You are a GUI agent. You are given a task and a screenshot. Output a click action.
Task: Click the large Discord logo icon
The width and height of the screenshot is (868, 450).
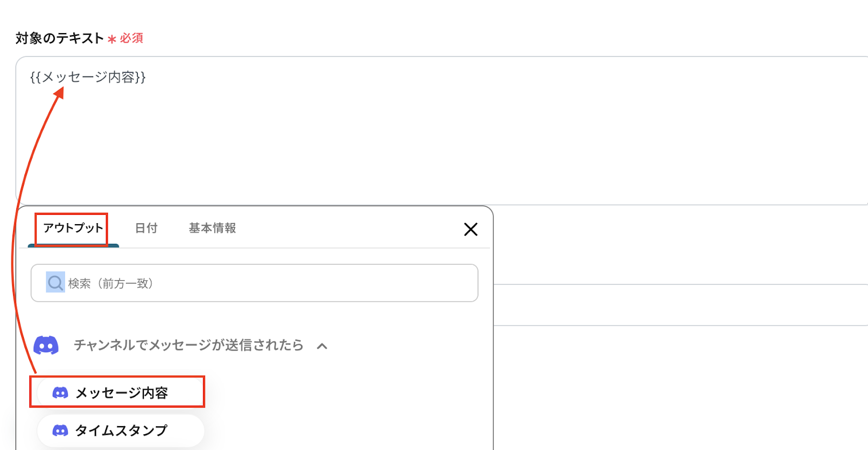[x=46, y=345]
